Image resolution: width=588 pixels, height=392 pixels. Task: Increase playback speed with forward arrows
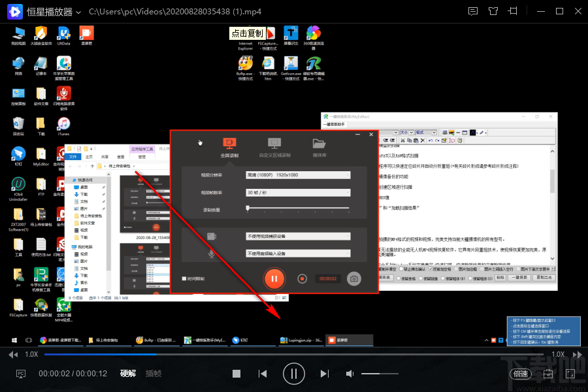point(577,355)
